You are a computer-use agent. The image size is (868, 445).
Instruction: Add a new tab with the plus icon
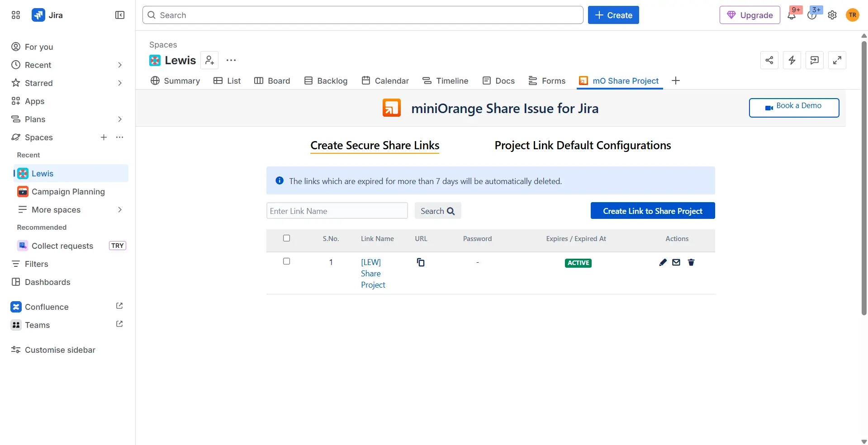point(676,80)
